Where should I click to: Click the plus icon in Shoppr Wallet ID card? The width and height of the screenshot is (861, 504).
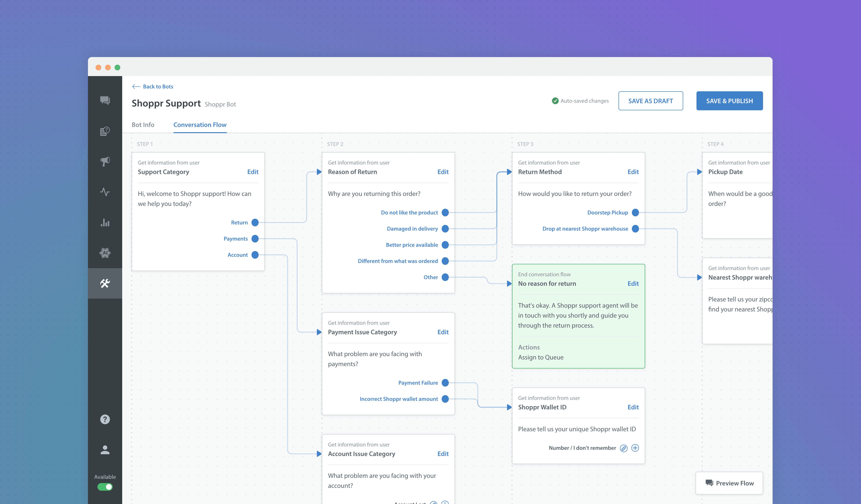(635, 448)
